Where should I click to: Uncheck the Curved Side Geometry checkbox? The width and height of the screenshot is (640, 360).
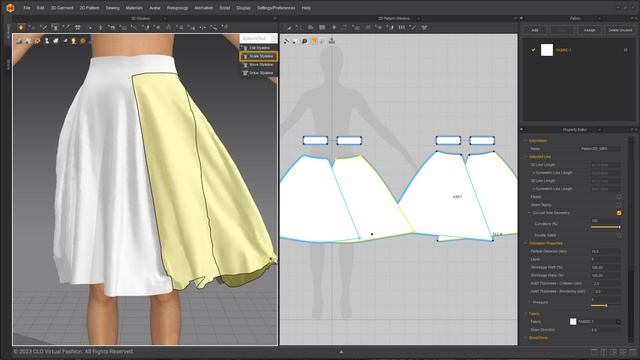619,213
